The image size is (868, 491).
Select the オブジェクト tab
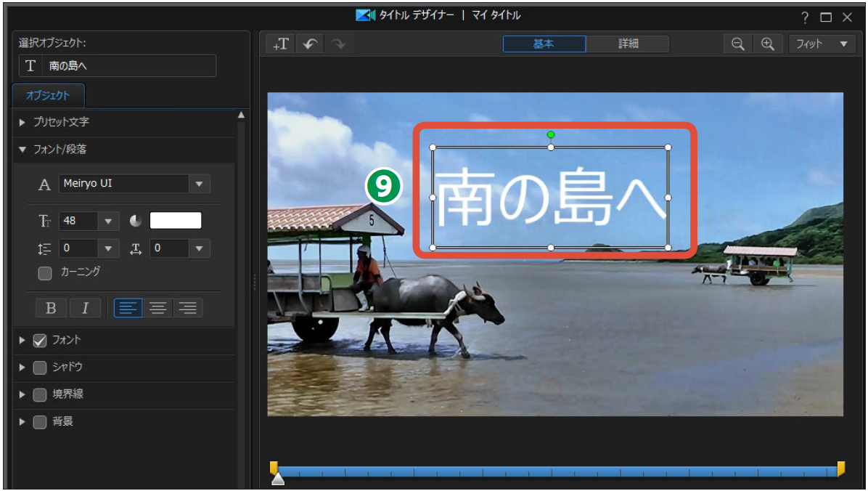[x=48, y=95]
